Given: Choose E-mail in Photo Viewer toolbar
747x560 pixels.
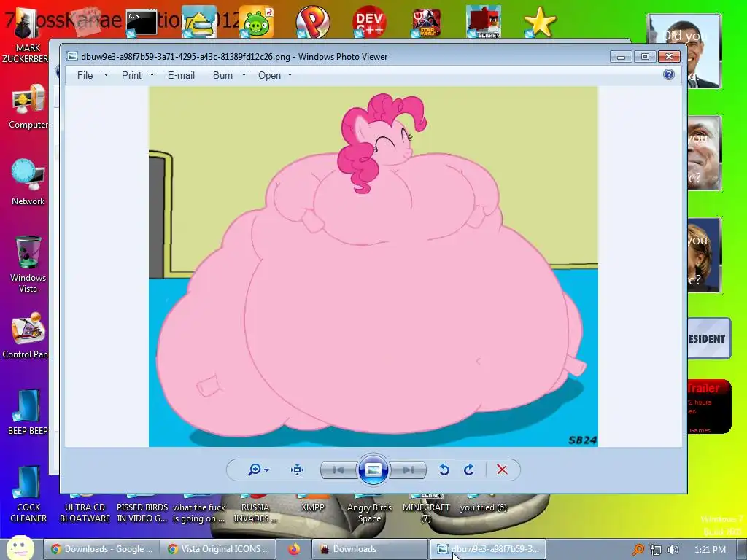Looking at the screenshot, I should [x=181, y=75].
